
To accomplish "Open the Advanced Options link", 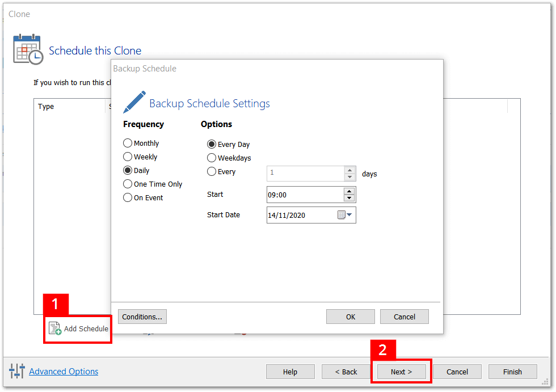I will coord(64,372).
